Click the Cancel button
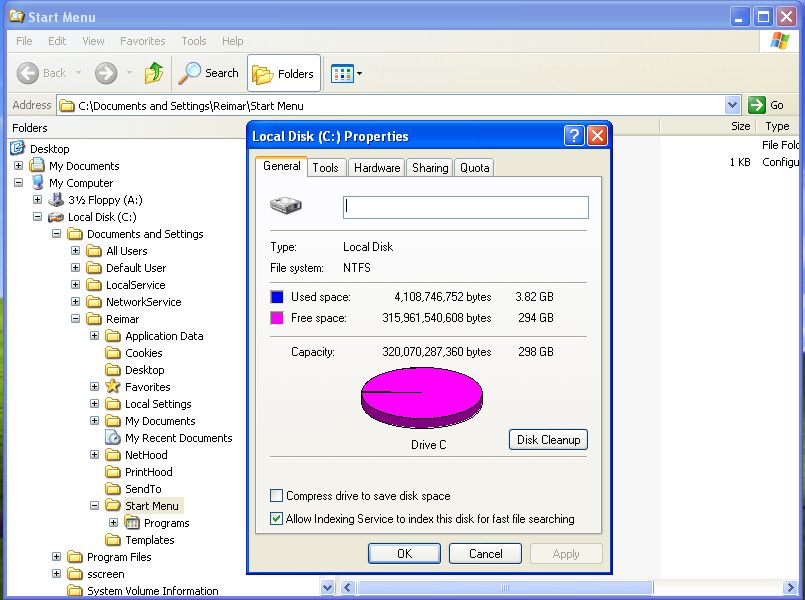805x600 pixels. tap(485, 553)
